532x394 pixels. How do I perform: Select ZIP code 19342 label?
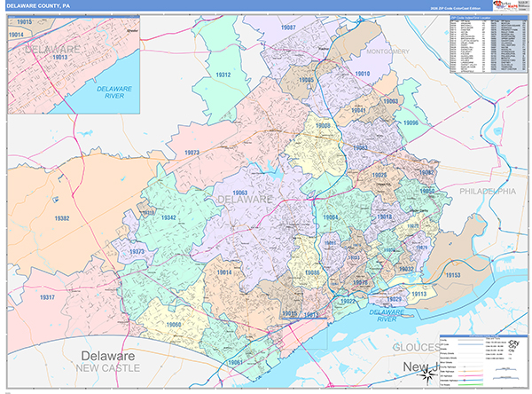coord(168,217)
